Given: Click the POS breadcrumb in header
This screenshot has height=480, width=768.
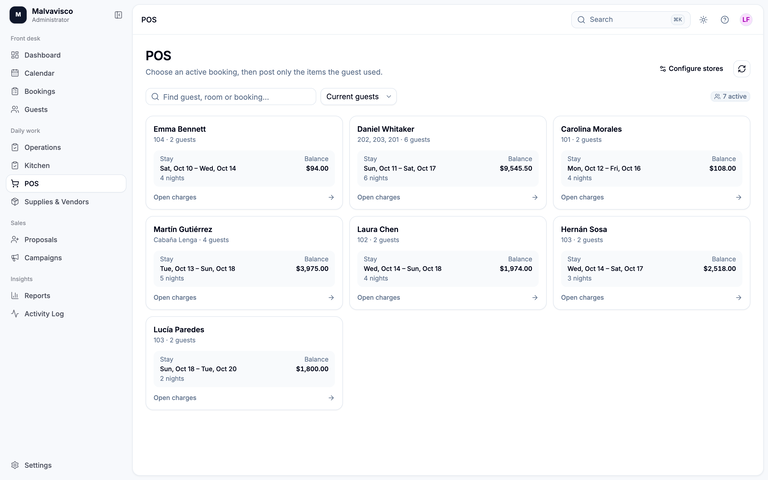Looking at the screenshot, I should 149,20.
